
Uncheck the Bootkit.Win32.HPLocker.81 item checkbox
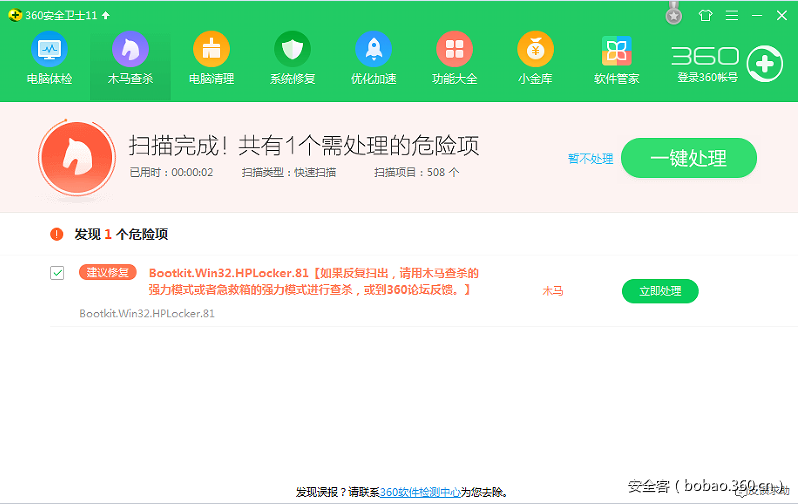[x=57, y=273]
